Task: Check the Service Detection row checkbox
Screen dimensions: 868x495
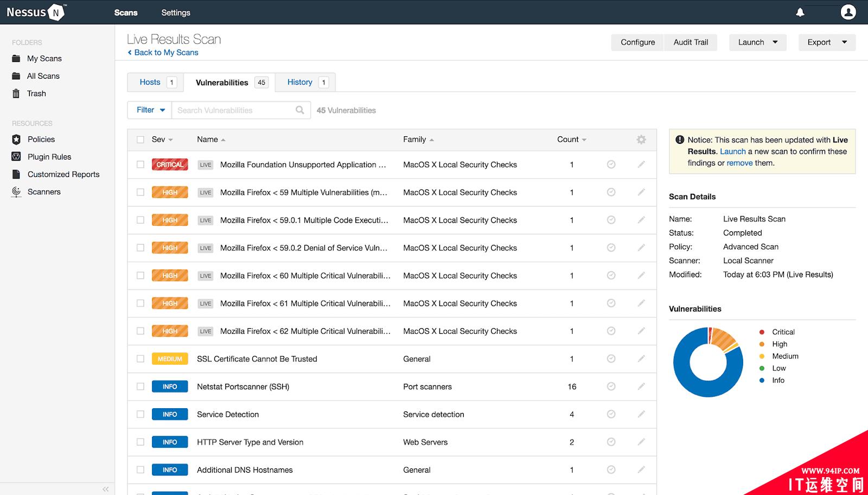Action: [141, 414]
